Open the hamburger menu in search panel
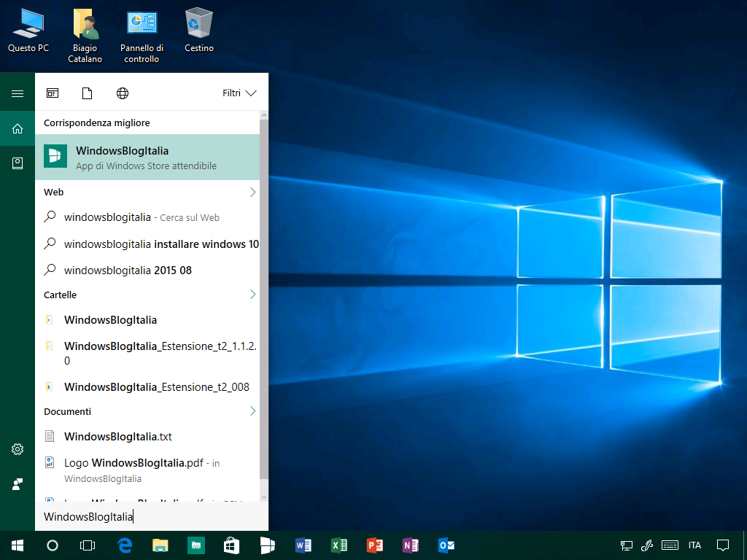The image size is (747, 560). click(x=18, y=93)
